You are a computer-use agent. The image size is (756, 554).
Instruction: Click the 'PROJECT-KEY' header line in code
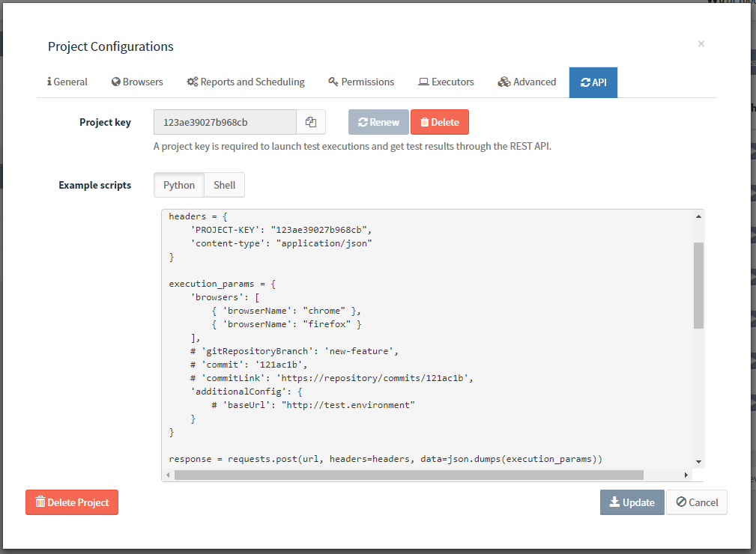tap(281, 230)
